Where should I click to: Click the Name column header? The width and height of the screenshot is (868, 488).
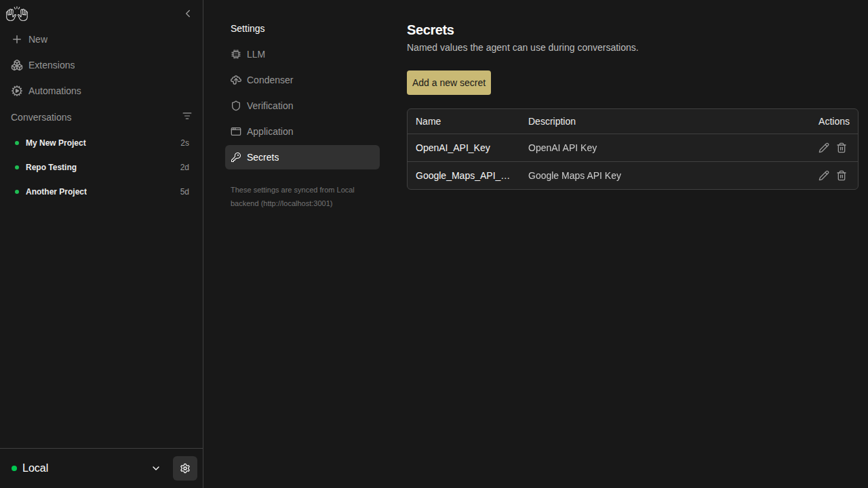point(429,121)
